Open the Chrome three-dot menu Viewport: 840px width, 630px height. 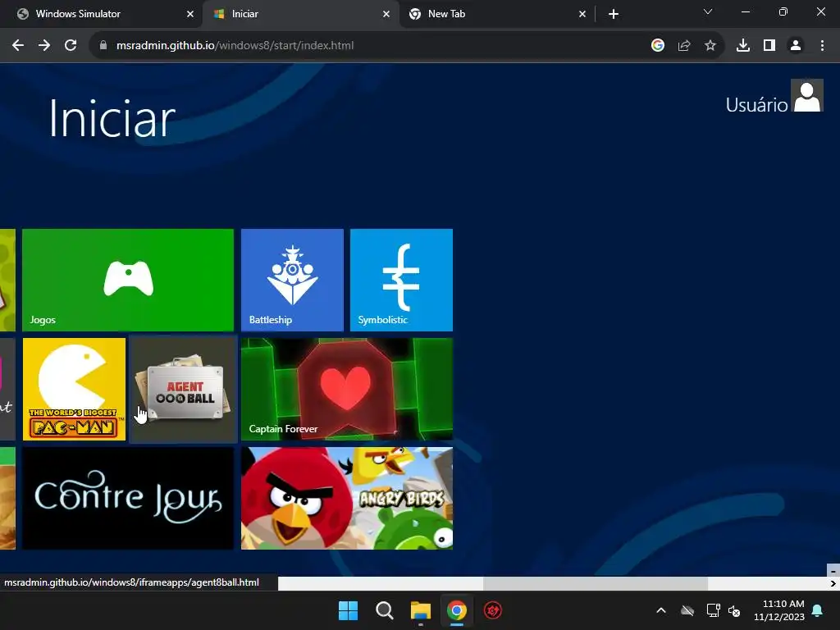822,46
